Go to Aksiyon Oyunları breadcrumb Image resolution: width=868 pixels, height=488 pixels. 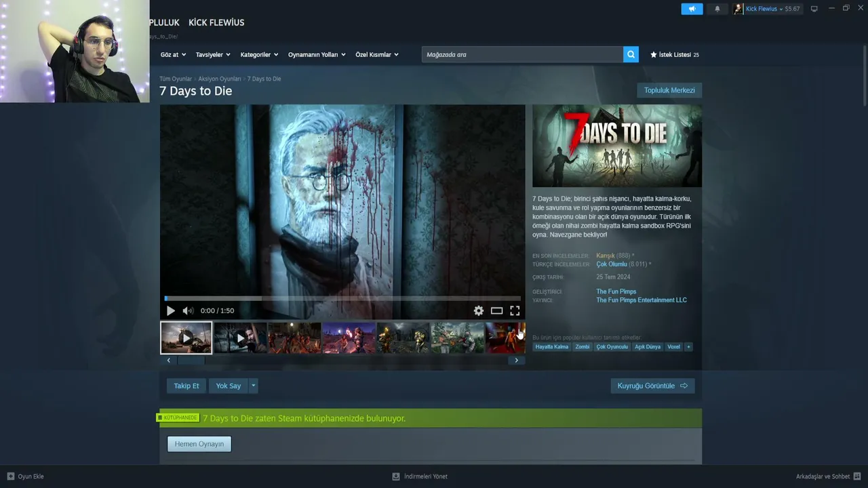point(220,79)
